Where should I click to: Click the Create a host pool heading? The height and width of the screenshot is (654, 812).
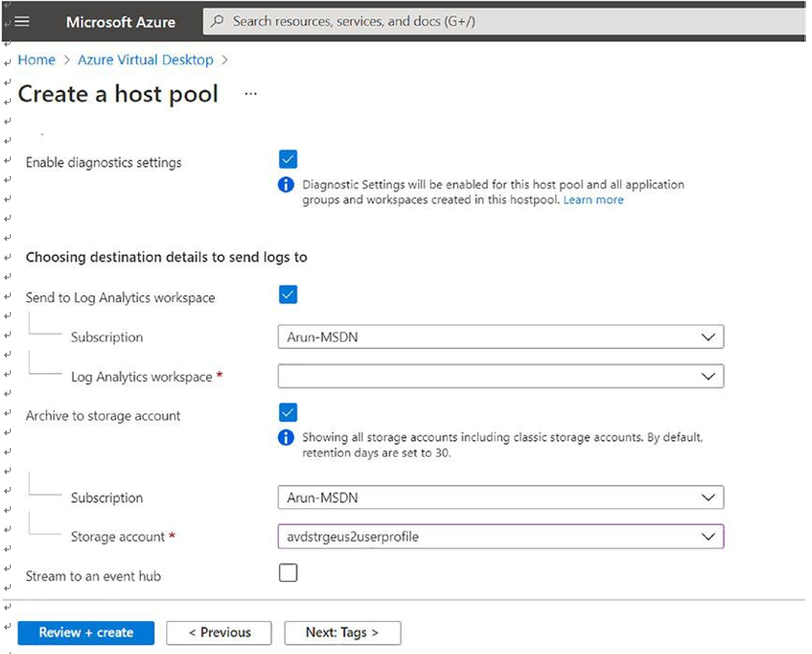click(118, 94)
